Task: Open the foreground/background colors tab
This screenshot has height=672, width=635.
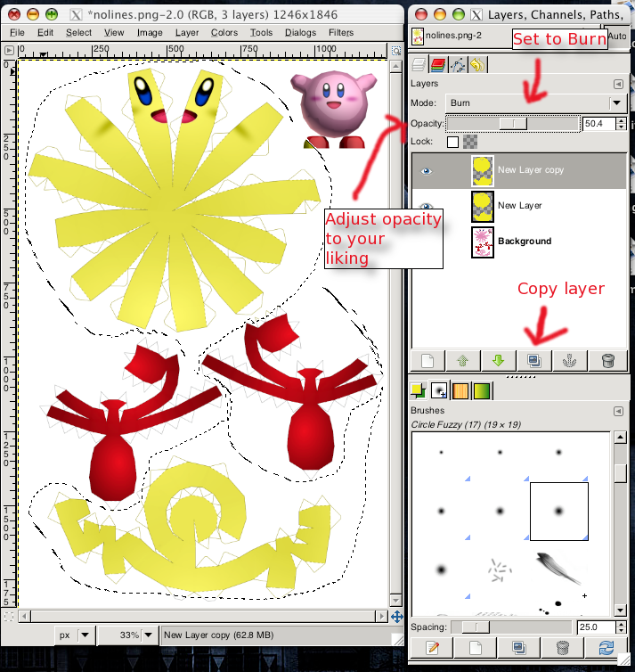Action: [419, 391]
